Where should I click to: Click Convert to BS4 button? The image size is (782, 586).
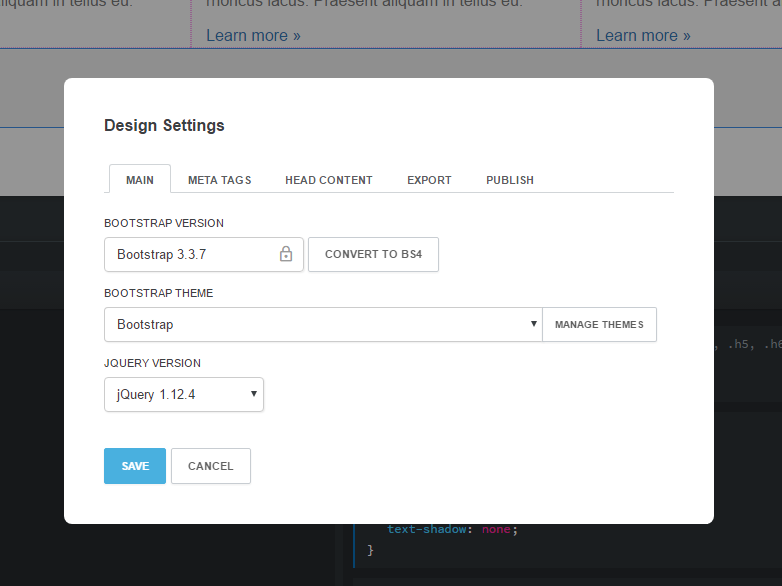point(374,254)
